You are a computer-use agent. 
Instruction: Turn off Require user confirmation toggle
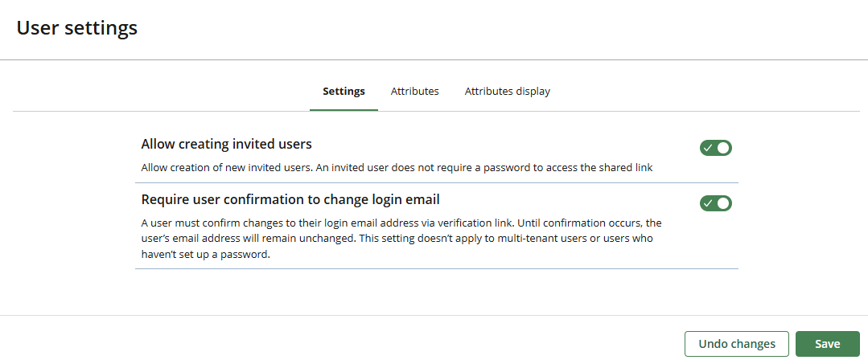point(716,203)
